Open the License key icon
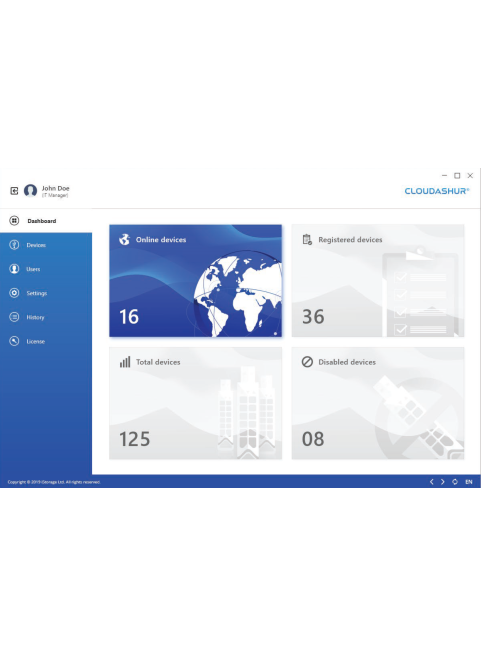Image resolution: width=481 pixels, height=657 pixels. [14, 341]
